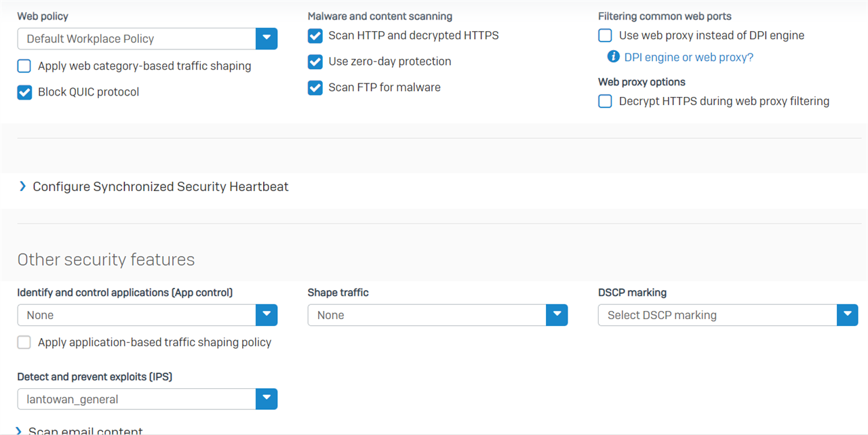Check Decrypt HTTPS during web proxy filtering

605,102
